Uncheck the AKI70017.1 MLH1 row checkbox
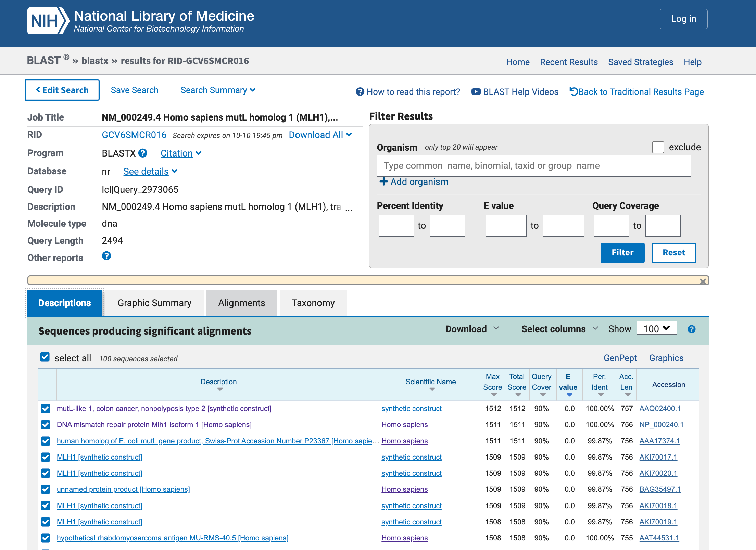 (x=45, y=457)
